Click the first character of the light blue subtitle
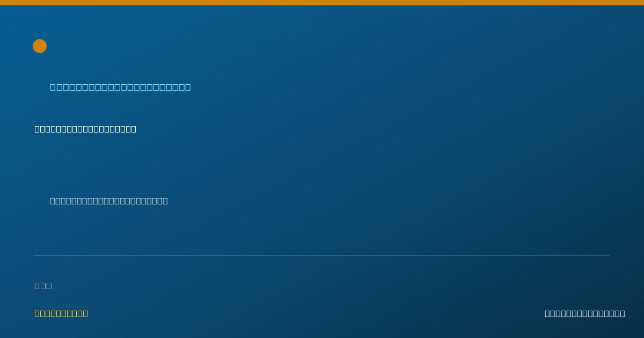Viewport: 644px width, 338px height. (x=53, y=87)
